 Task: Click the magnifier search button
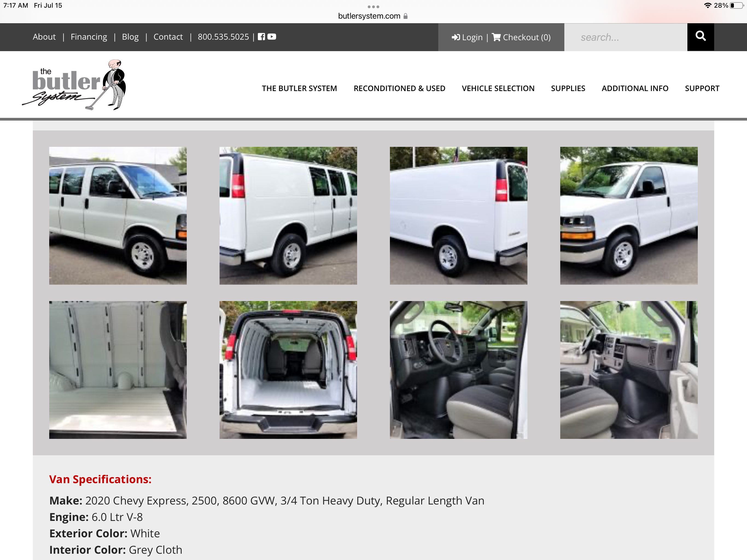click(701, 37)
